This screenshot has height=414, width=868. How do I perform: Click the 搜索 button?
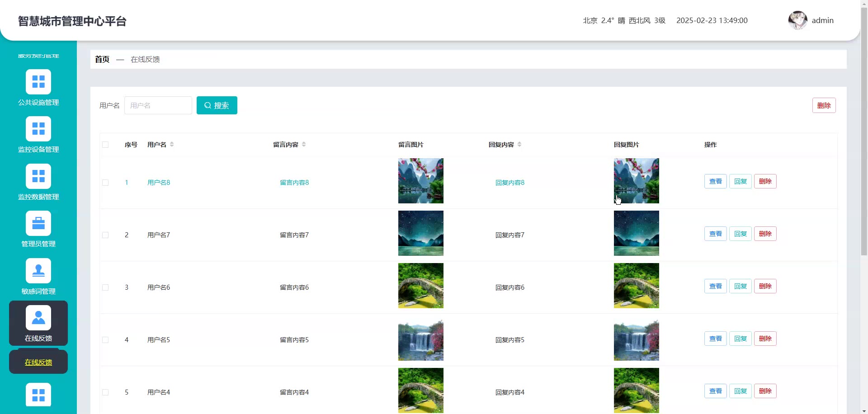point(217,105)
